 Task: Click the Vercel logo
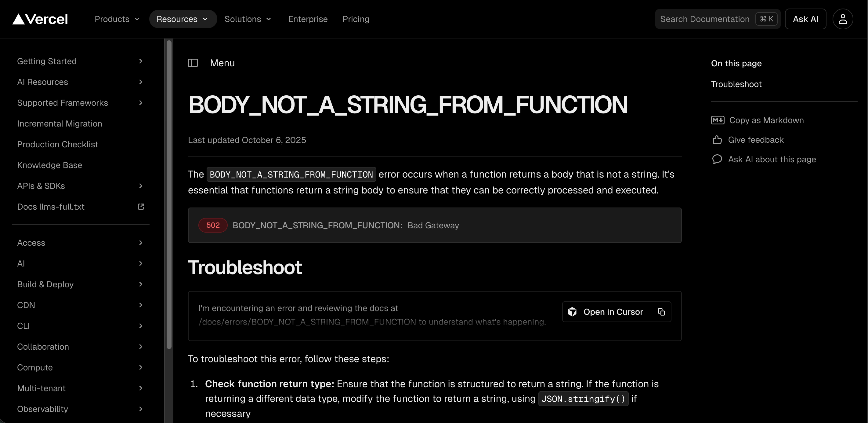click(x=40, y=19)
